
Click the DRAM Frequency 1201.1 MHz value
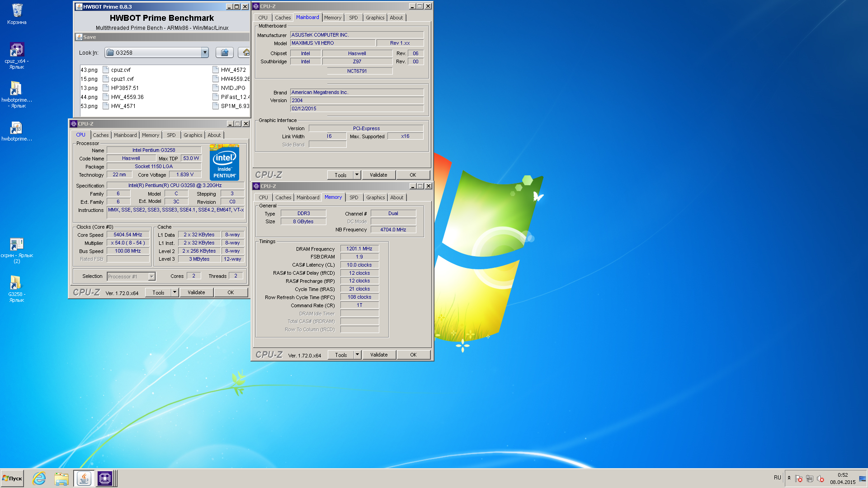pos(359,249)
